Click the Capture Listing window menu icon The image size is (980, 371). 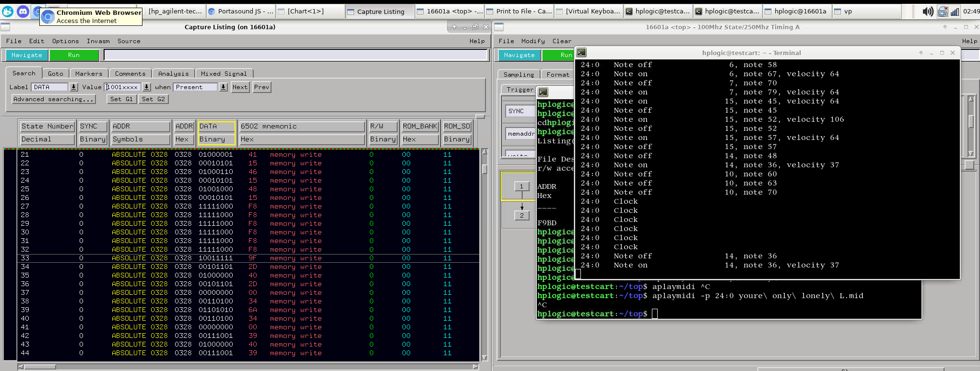[x=5, y=27]
